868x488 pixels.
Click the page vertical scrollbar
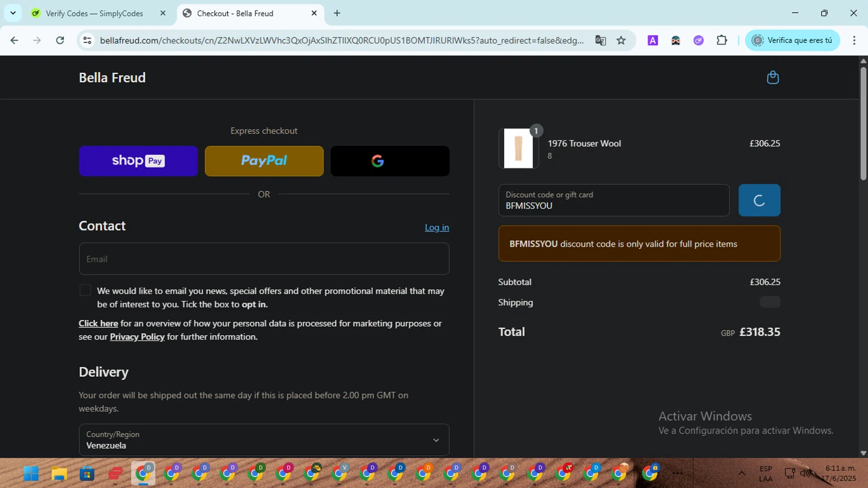click(x=863, y=124)
